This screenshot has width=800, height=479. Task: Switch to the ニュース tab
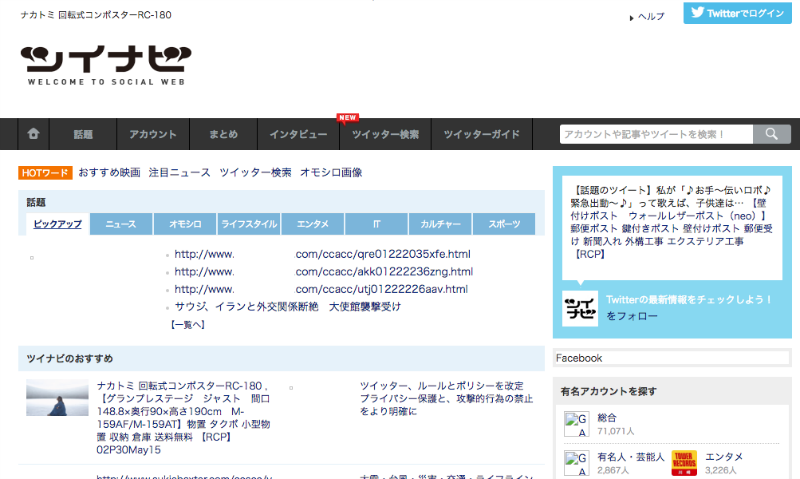121,224
